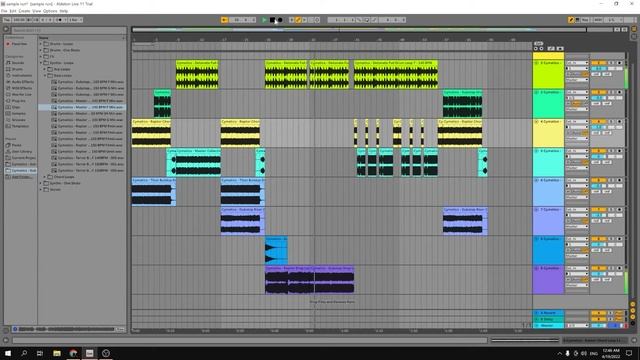Image resolution: width=640 pixels, height=360 pixels.
Task: Start playback with the green Play button
Action: coord(264,20)
